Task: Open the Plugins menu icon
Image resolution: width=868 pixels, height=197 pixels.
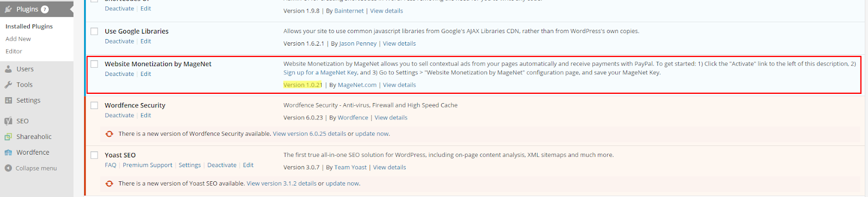Action: 9,9
